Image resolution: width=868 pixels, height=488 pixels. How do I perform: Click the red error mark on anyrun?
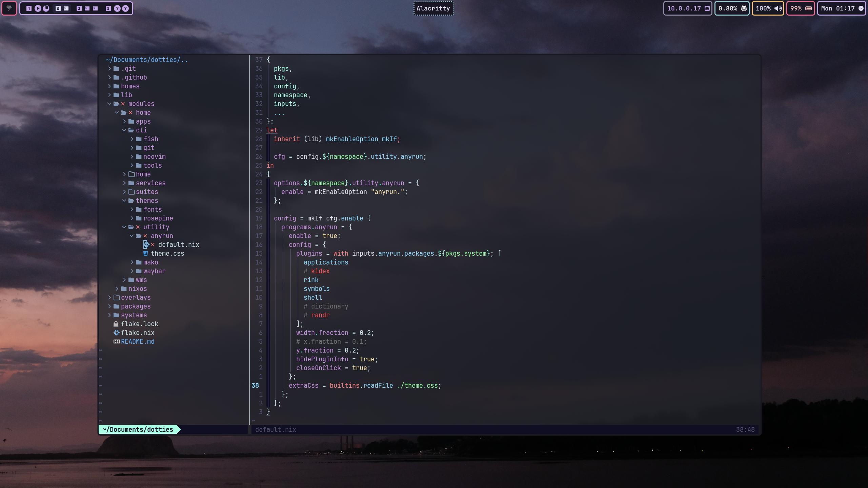[145, 236]
